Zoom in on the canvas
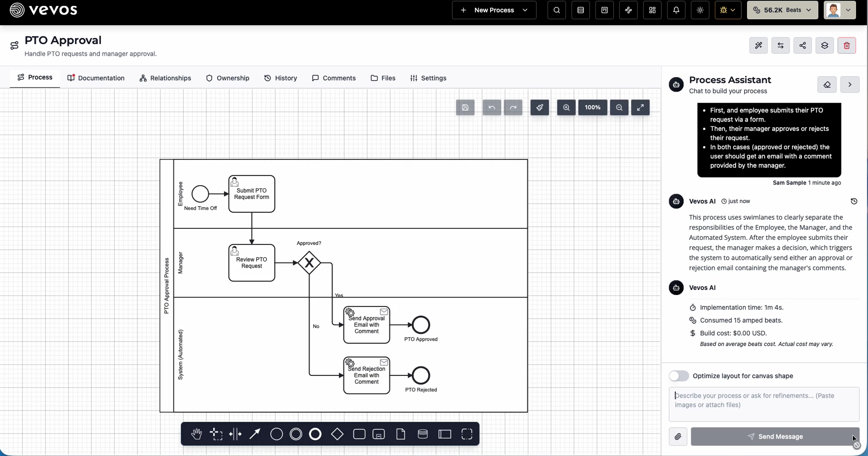Screen dimensions: 868x456 (566, 108)
